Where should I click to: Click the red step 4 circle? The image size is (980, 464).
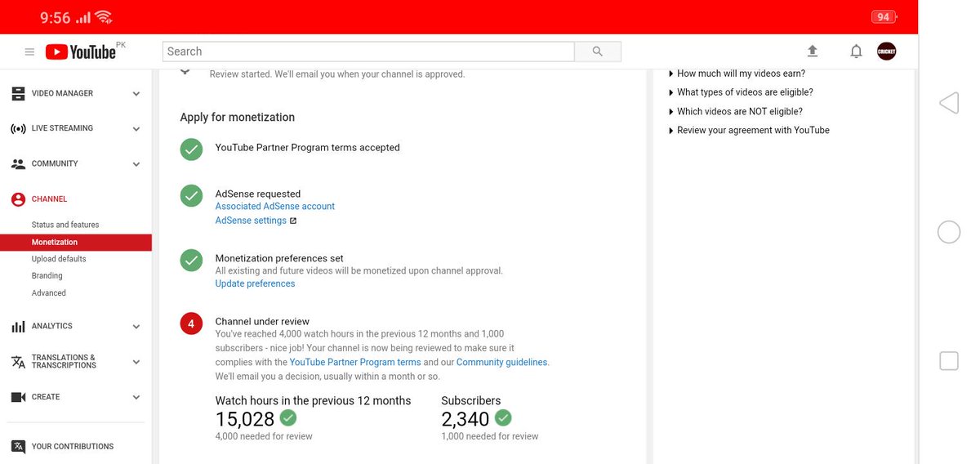191,323
